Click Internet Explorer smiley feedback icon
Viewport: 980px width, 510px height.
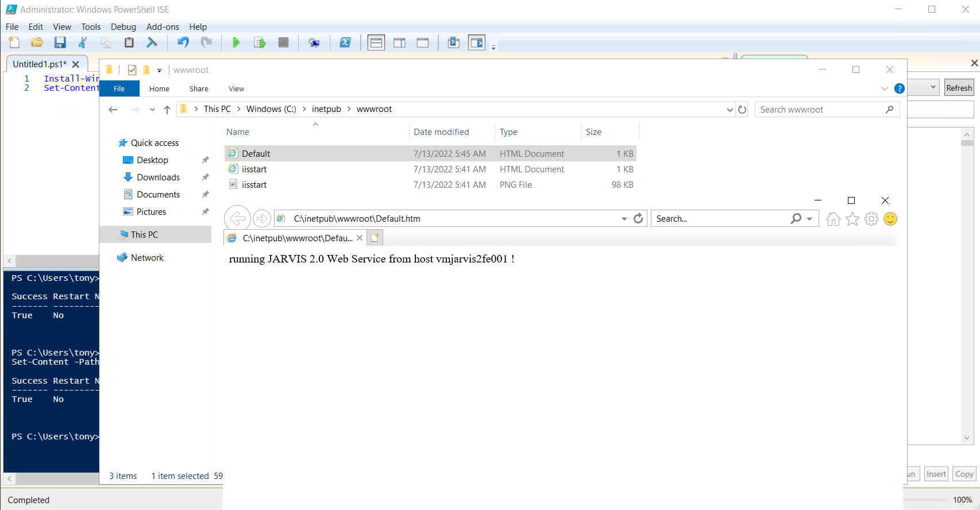click(890, 219)
